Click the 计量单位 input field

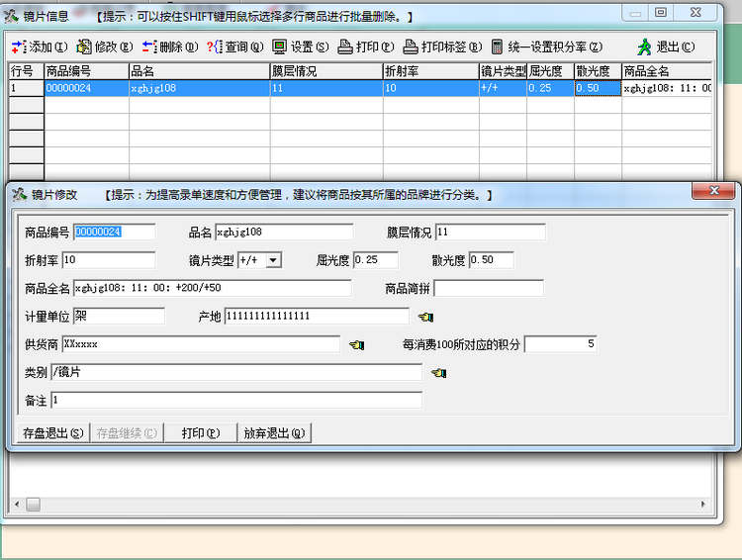point(120,316)
